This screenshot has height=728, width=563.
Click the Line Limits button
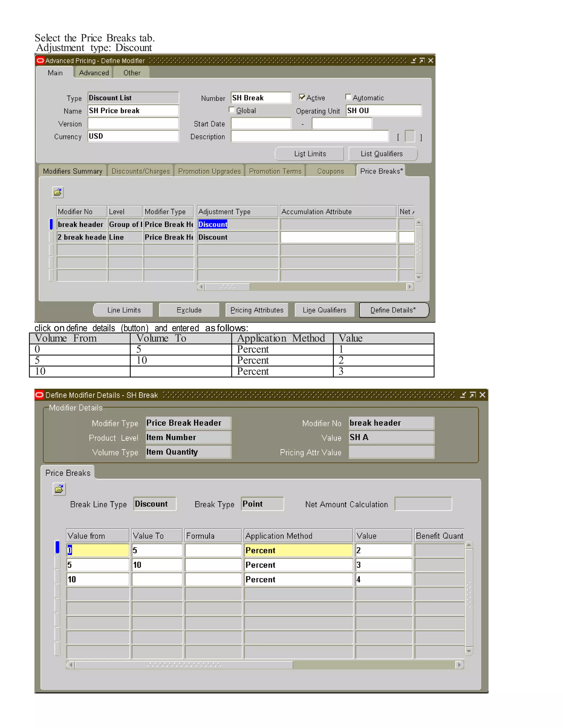click(124, 310)
